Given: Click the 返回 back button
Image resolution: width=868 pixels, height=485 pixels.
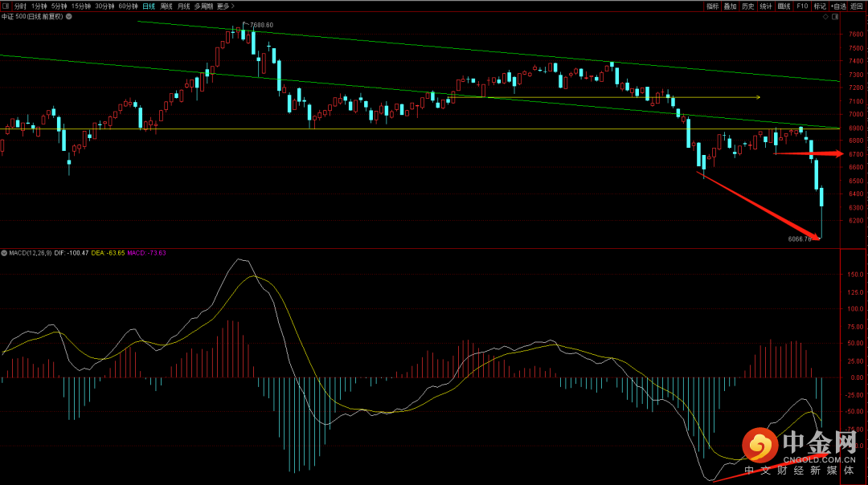Looking at the screenshot, I should (857, 6).
